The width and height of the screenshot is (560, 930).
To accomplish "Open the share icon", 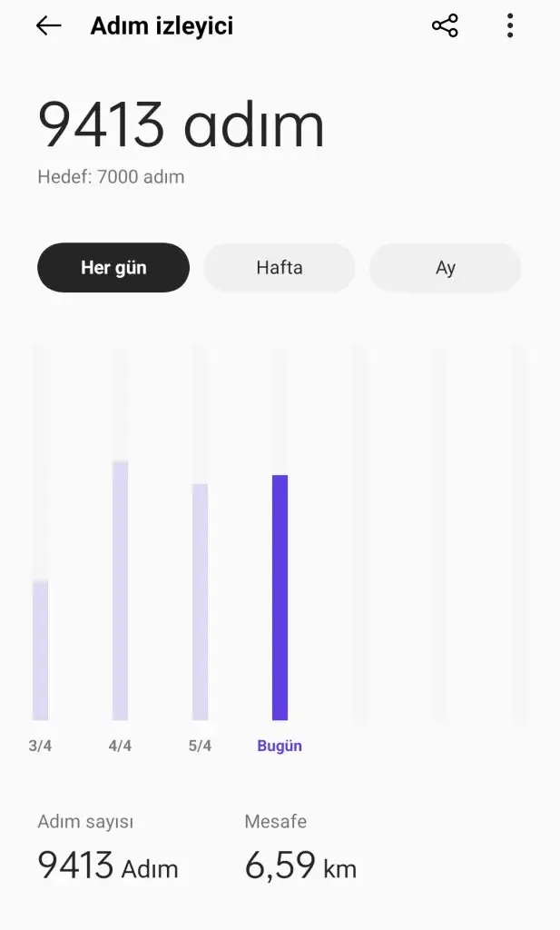I will coord(445,26).
